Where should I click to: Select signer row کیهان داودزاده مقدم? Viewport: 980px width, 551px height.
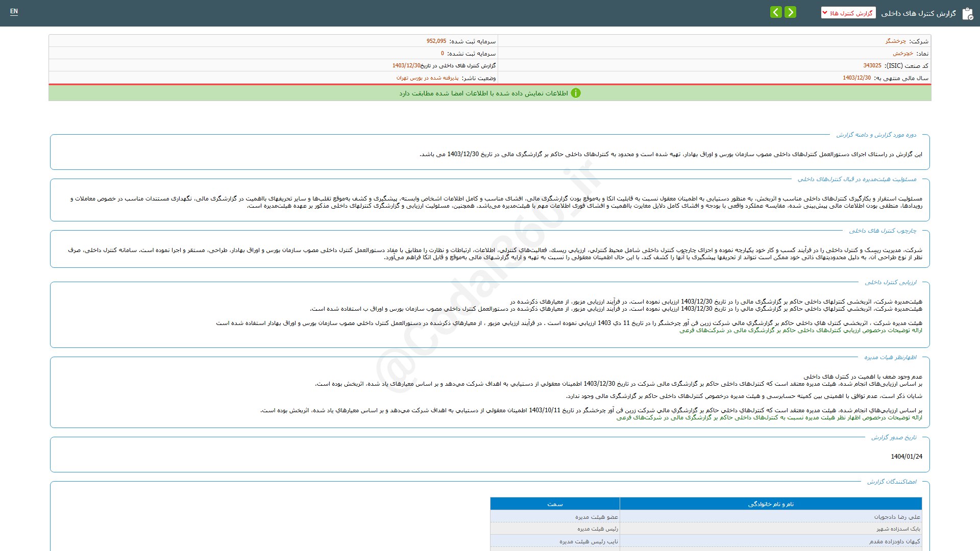pos(706,541)
